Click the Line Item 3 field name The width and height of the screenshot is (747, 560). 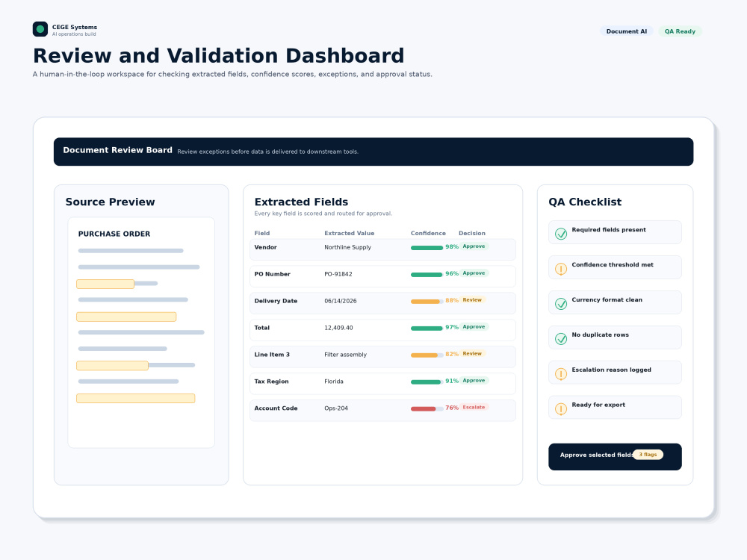(x=272, y=355)
